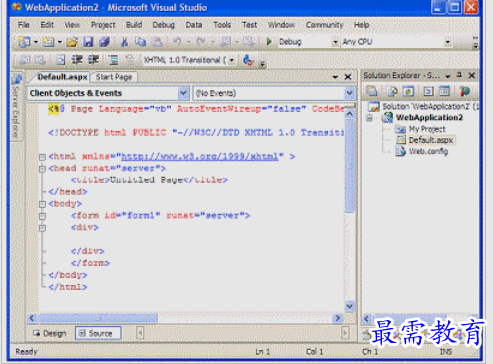Open the Community menu
The height and width of the screenshot is (364, 493).
pyautogui.click(x=324, y=25)
